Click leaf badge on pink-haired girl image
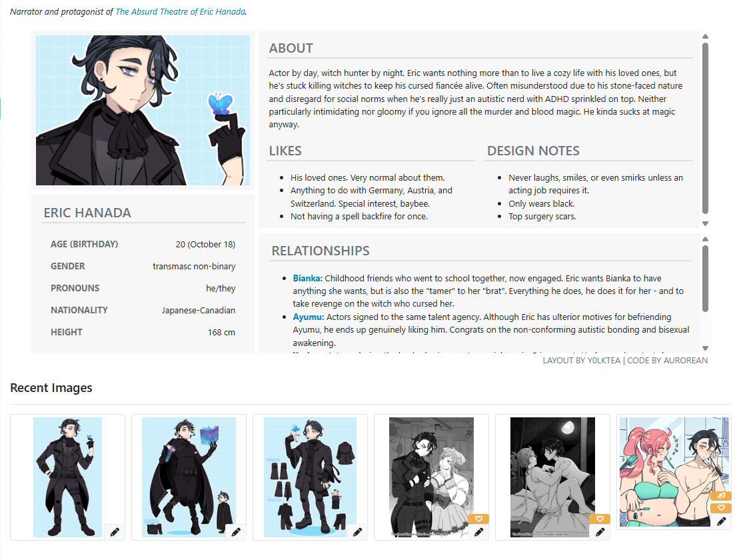The width and height of the screenshot is (737, 560). click(721, 495)
